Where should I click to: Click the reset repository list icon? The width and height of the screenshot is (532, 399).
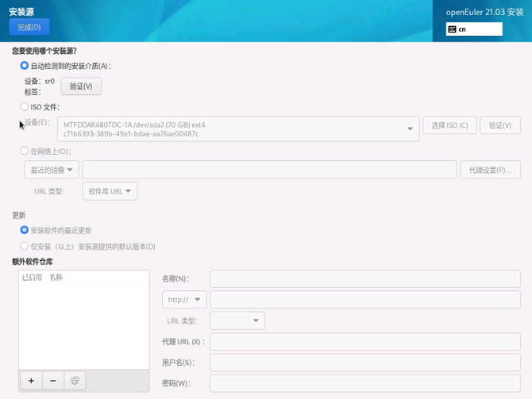pyautogui.click(x=75, y=381)
